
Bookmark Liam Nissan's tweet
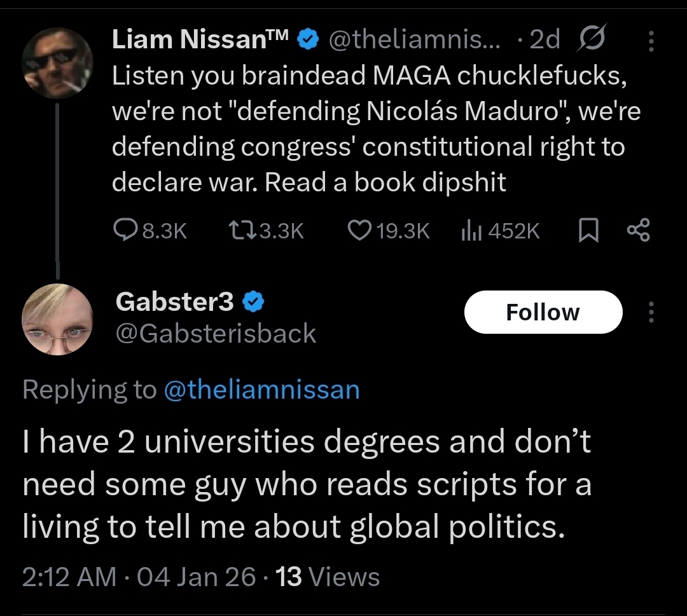588,230
